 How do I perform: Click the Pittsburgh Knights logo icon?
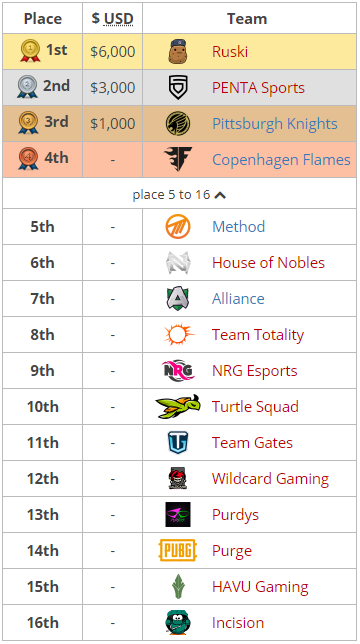click(x=178, y=124)
